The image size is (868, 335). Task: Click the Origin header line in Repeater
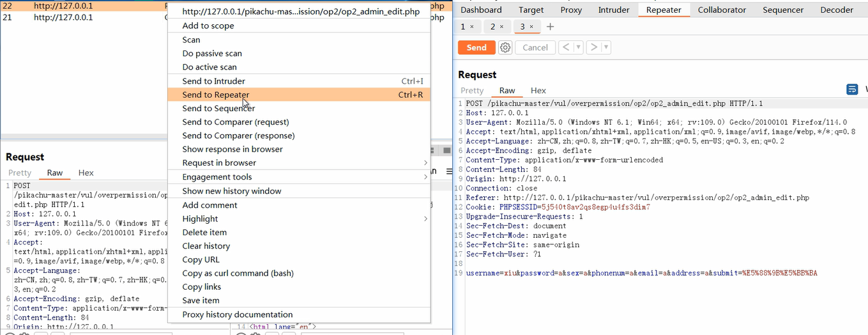point(515,179)
